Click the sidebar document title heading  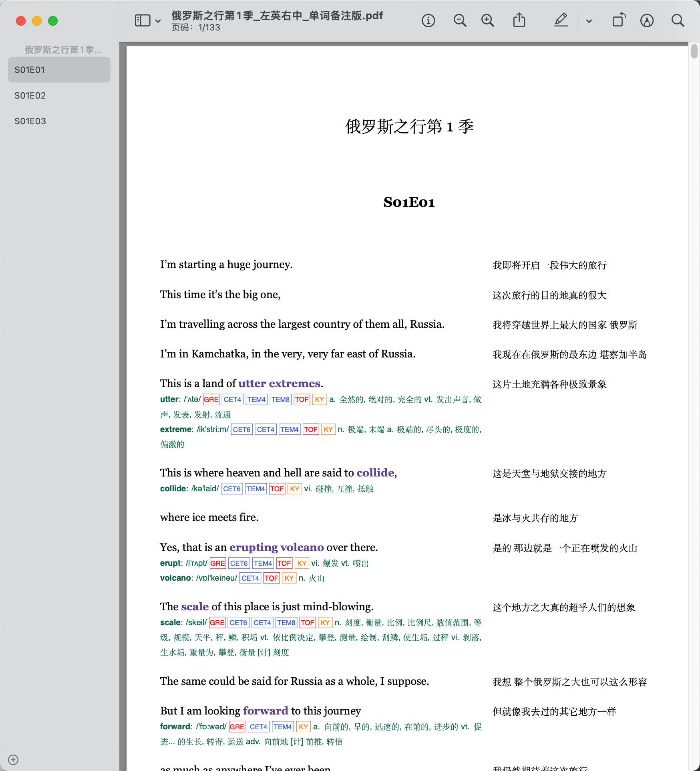pos(63,50)
